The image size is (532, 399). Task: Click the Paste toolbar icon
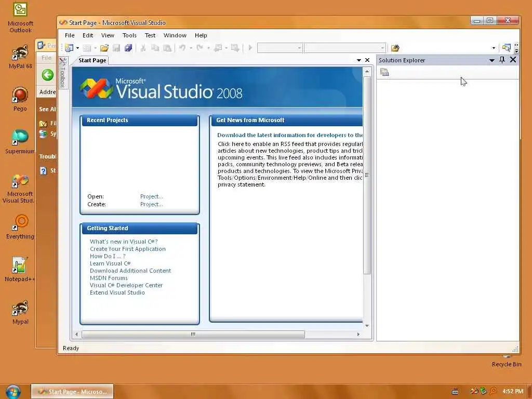pyautogui.click(x=167, y=48)
